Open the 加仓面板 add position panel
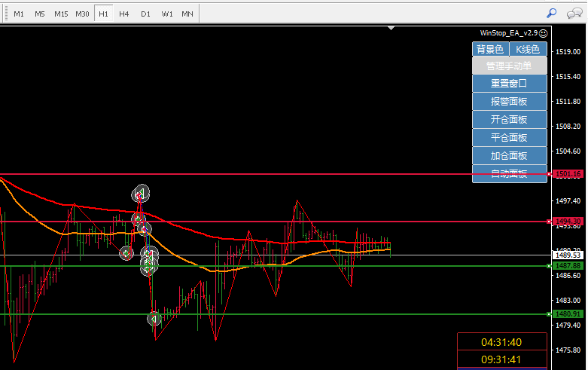Screen dimensions: 588x370 509,155
